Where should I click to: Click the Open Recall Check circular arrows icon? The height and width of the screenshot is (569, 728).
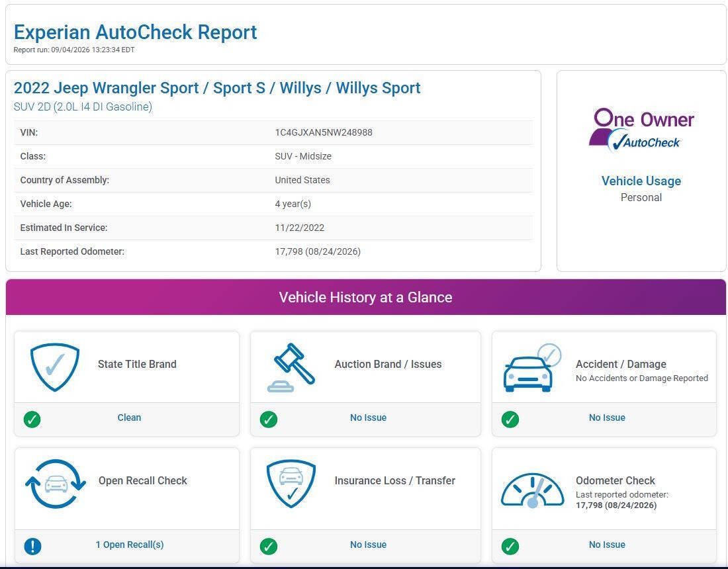55,484
